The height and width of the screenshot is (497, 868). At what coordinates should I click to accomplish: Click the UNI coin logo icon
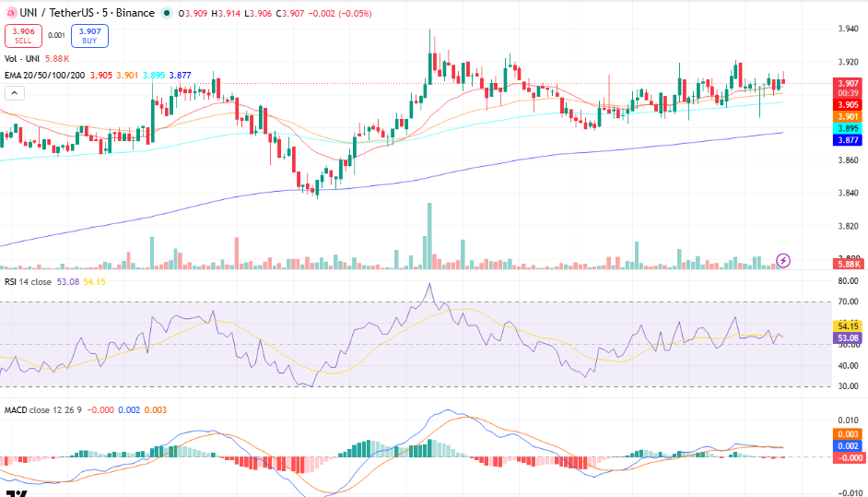click(x=10, y=13)
